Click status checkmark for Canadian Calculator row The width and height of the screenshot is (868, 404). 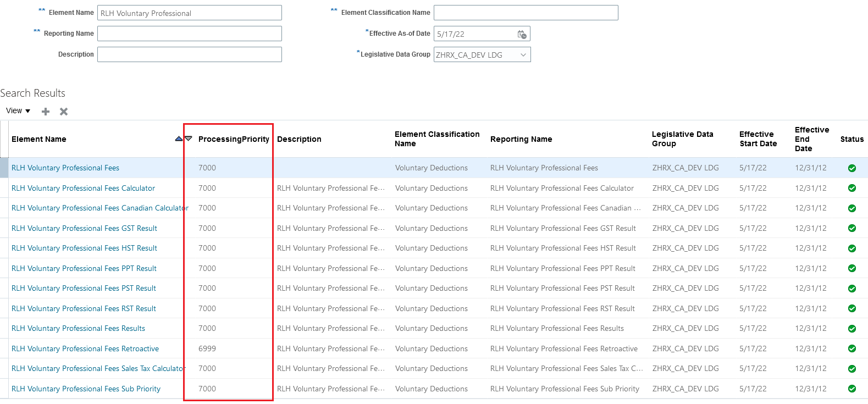click(852, 208)
